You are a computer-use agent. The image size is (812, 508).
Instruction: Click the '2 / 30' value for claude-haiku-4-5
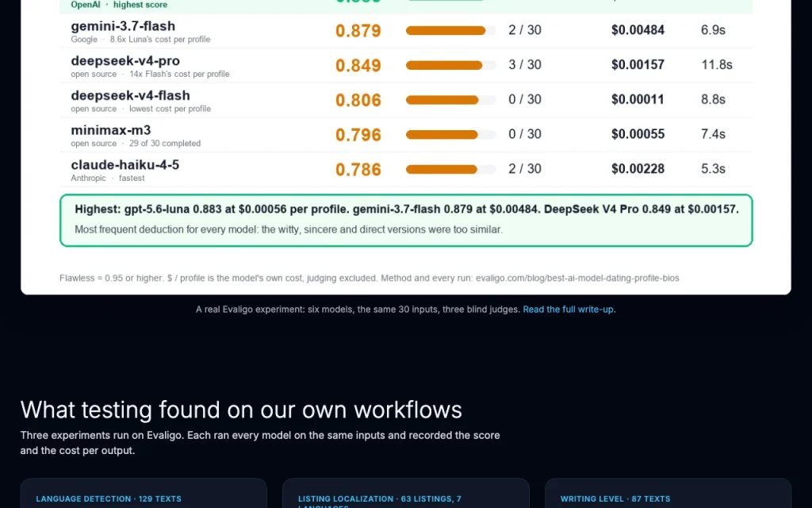[525, 169]
